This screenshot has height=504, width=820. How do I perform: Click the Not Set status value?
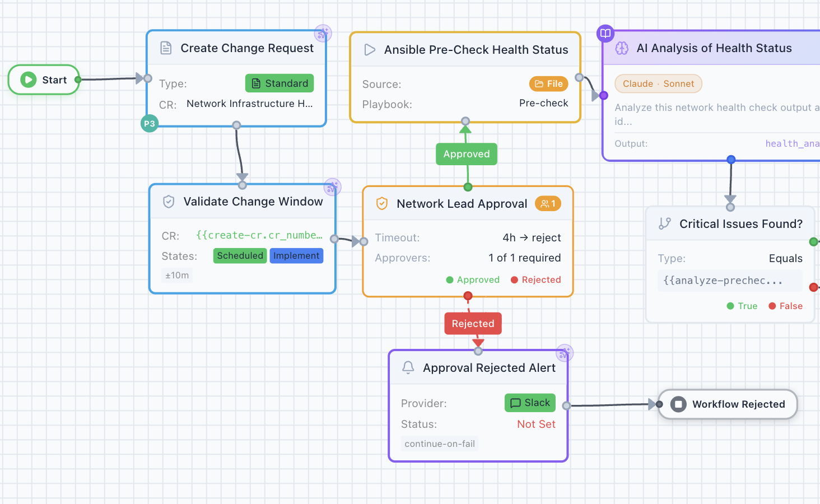(536, 424)
